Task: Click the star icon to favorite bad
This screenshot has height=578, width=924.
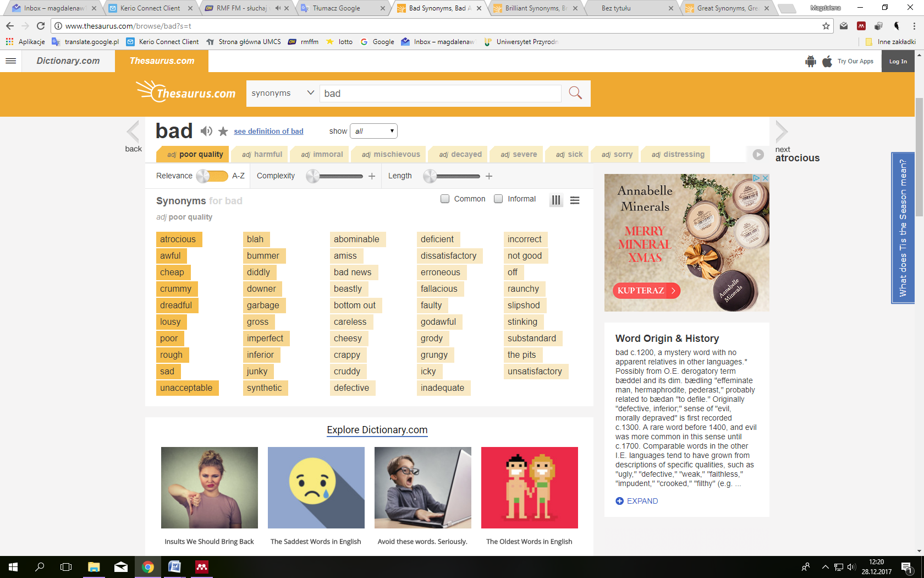Action: point(223,132)
